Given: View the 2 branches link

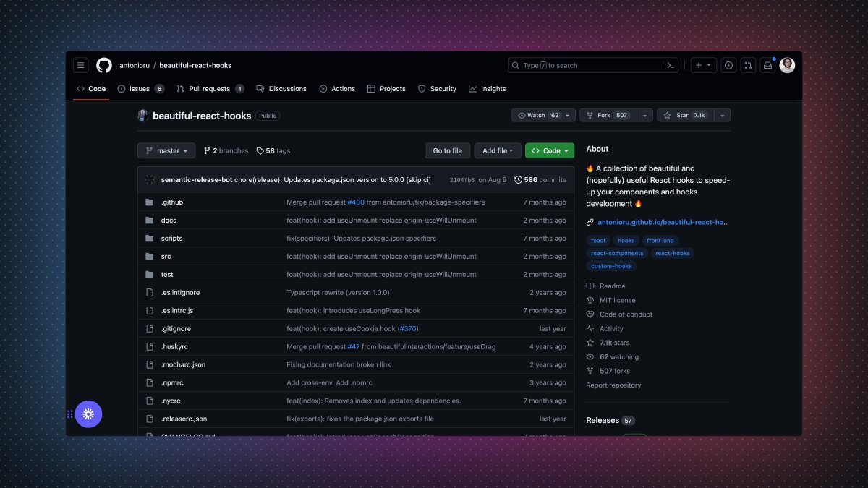Looking at the screenshot, I should coord(226,150).
